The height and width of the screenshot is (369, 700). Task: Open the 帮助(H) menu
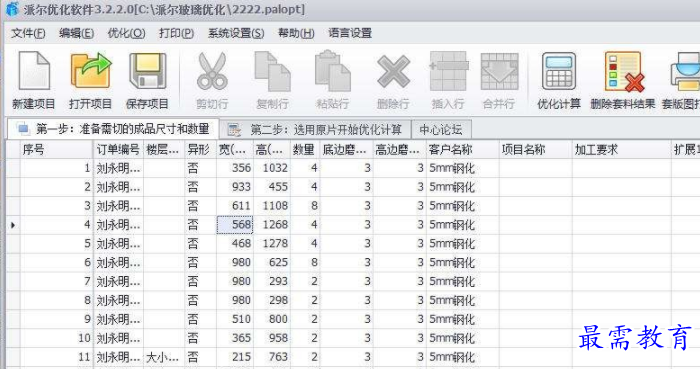(x=296, y=33)
